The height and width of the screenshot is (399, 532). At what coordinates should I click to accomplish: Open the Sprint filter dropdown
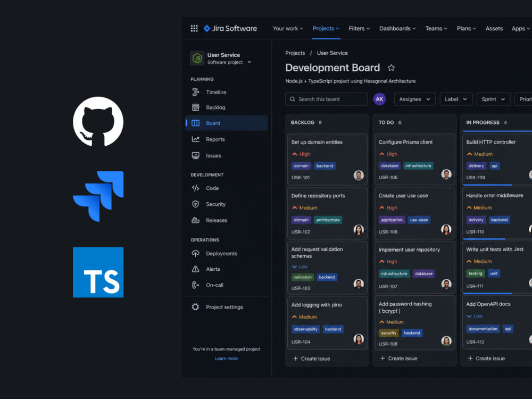[493, 99]
